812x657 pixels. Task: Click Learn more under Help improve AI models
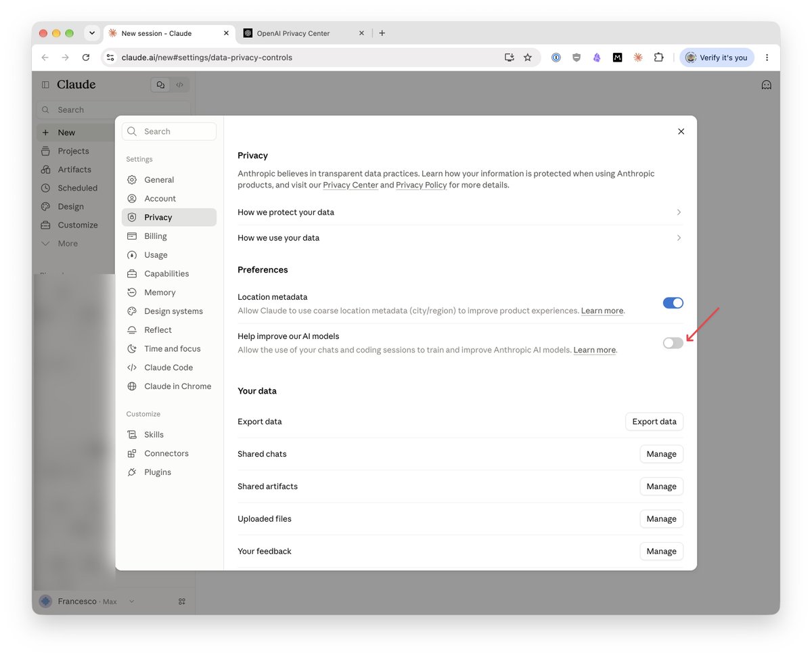[x=595, y=350]
